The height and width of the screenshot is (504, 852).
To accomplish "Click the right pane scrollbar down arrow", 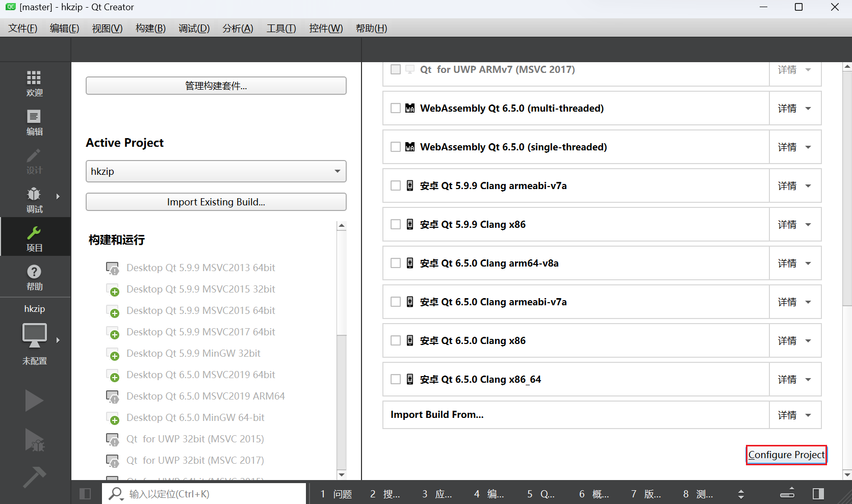I will pyautogui.click(x=847, y=474).
